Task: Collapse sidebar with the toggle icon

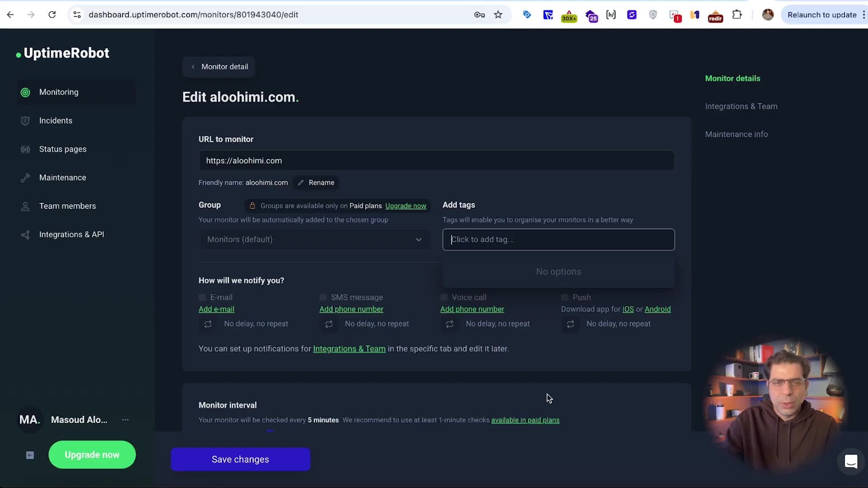Action: click(30, 455)
